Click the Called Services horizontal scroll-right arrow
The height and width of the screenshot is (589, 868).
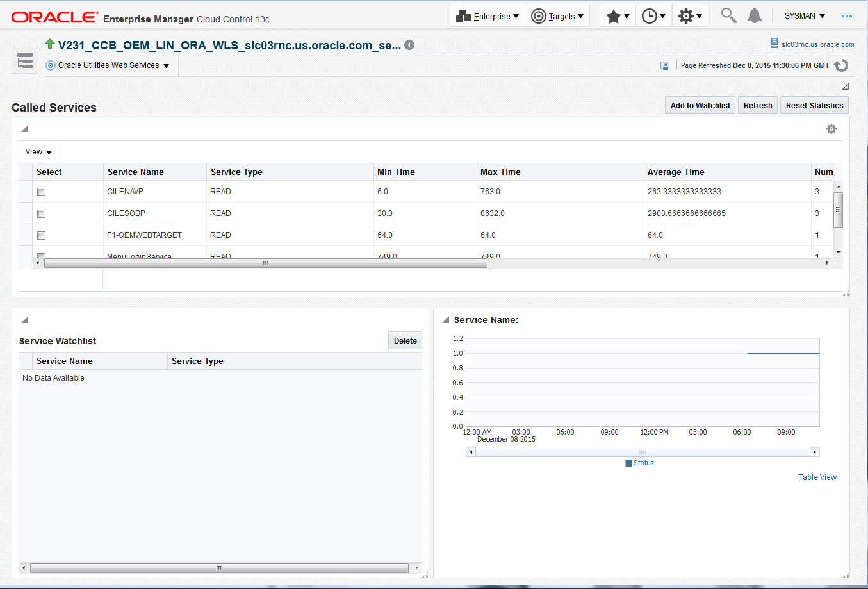(827, 263)
